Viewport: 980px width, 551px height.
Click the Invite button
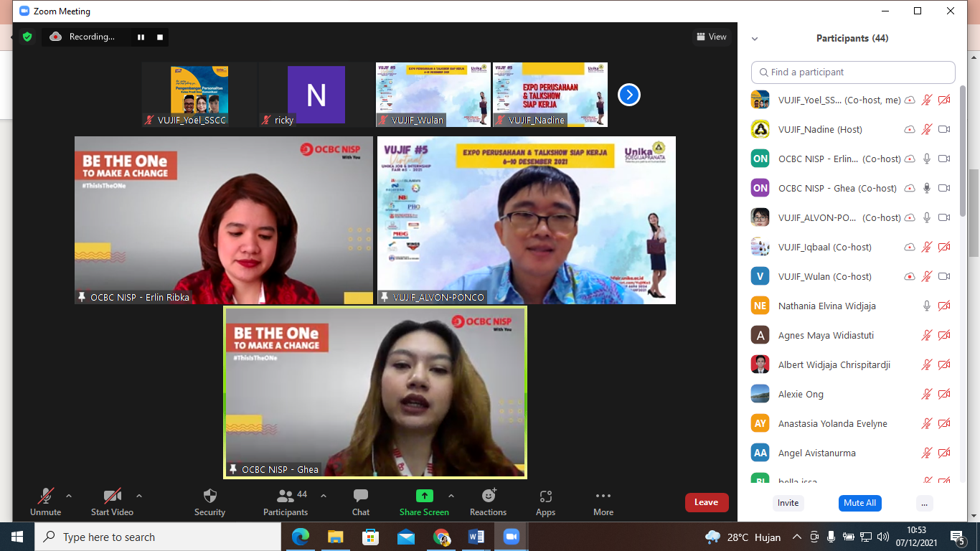[788, 503]
